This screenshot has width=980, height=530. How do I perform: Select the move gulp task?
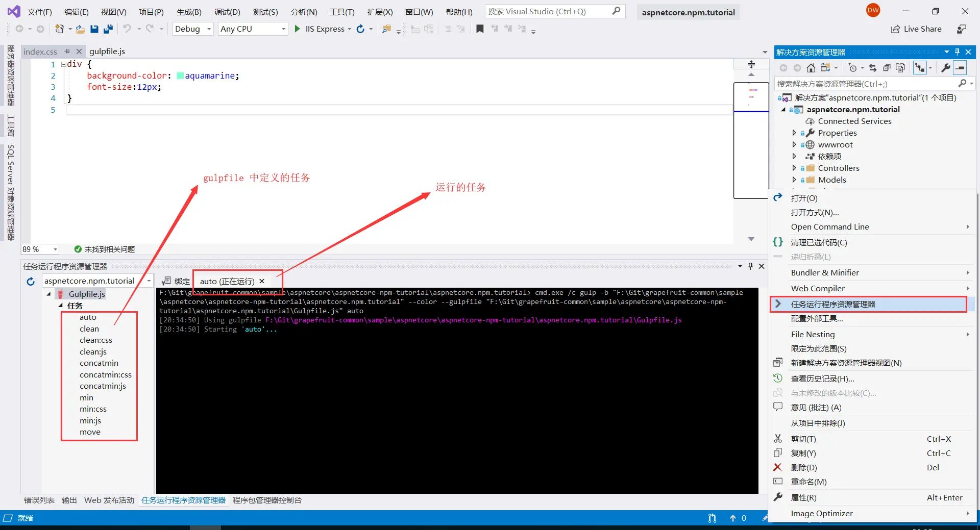point(90,432)
